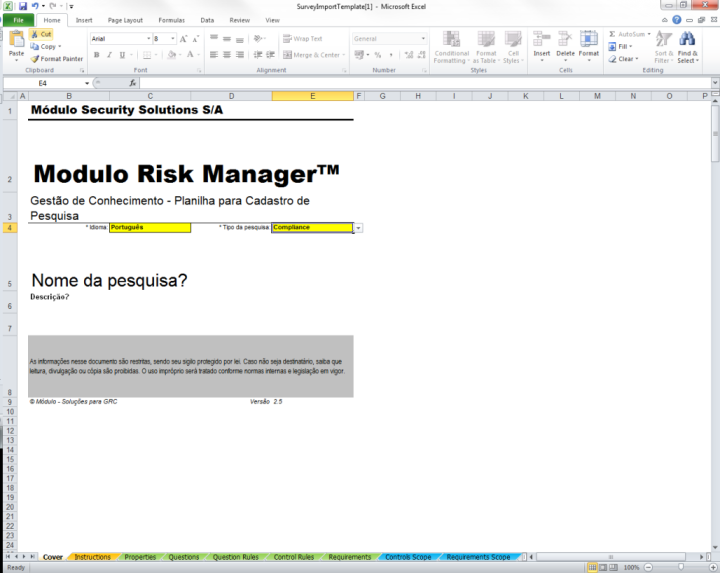Viewport: 720px width, 573px height.
Task: Select the yellow Português cell
Action: click(x=150, y=228)
